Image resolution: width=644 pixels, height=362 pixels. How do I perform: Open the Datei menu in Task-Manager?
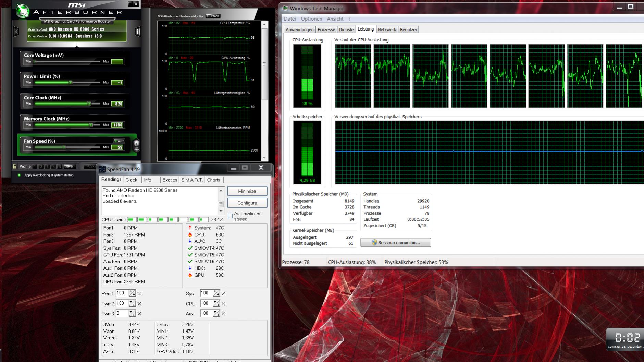tap(290, 19)
